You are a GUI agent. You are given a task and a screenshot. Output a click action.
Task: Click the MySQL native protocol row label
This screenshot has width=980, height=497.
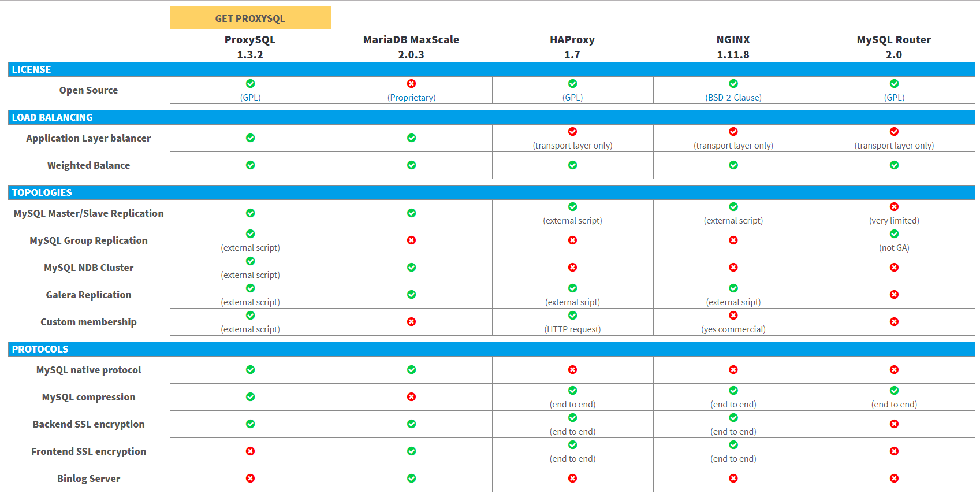[88, 370]
